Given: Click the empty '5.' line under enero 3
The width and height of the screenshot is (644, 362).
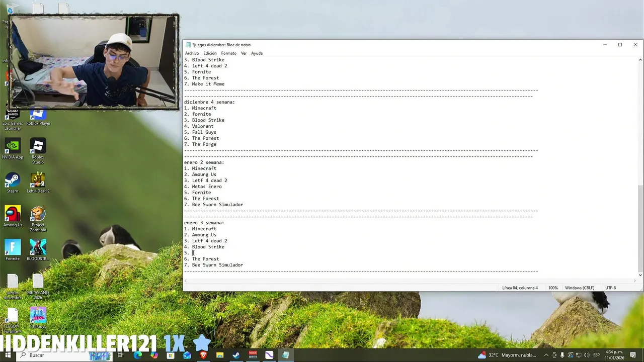Looking at the screenshot, I should [x=189, y=253].
